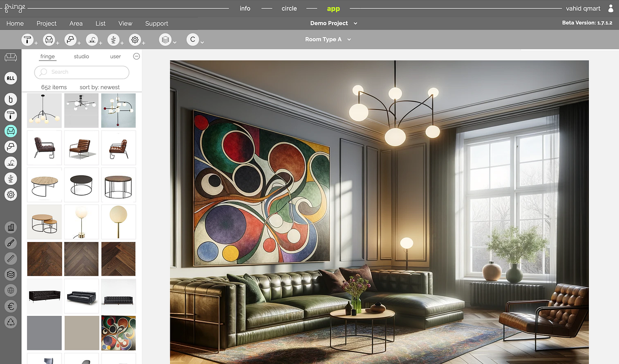
Task: Click the rendered room image
Action: tap(379, 212)
